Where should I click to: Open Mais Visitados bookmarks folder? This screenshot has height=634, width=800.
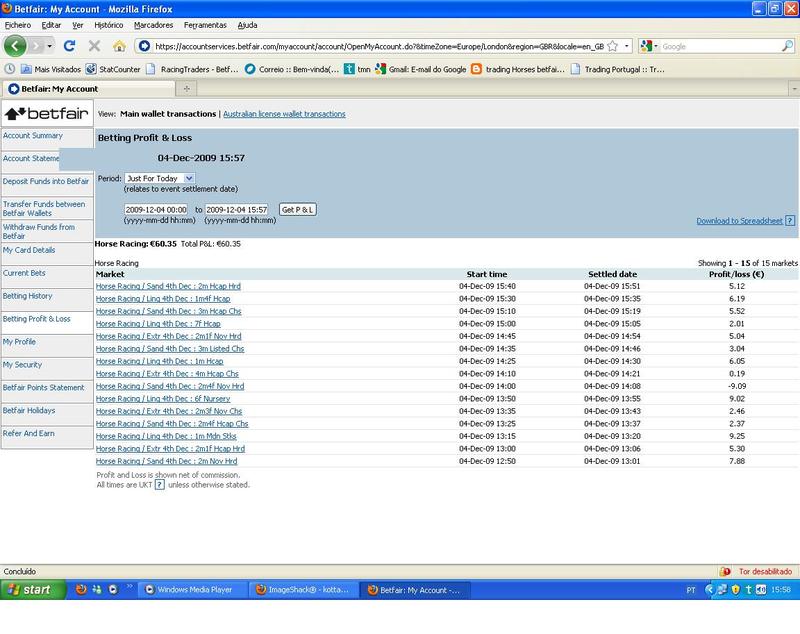pos(51,69)
